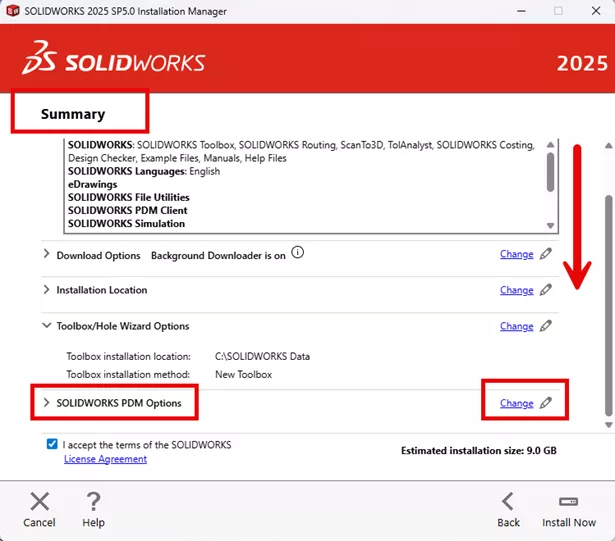
Task: Click the C:\SOLIDWORKS Data path text
Action: 262,356
